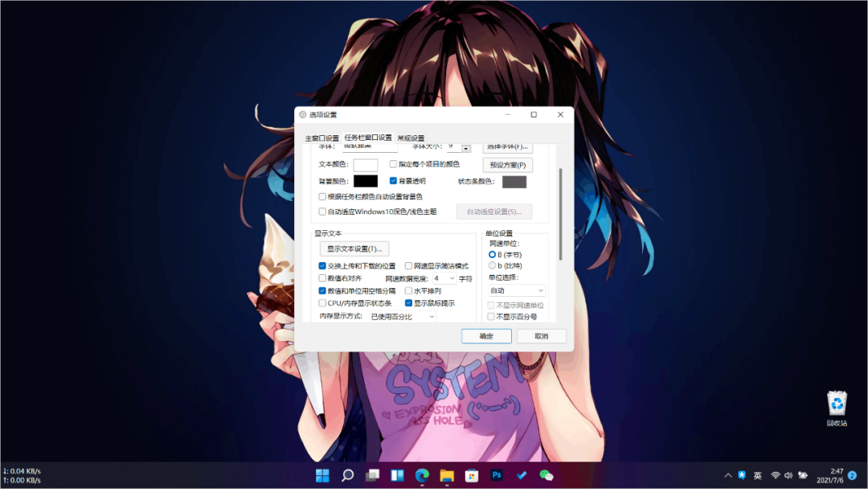Open the battery status tray icon

point(803,475)
